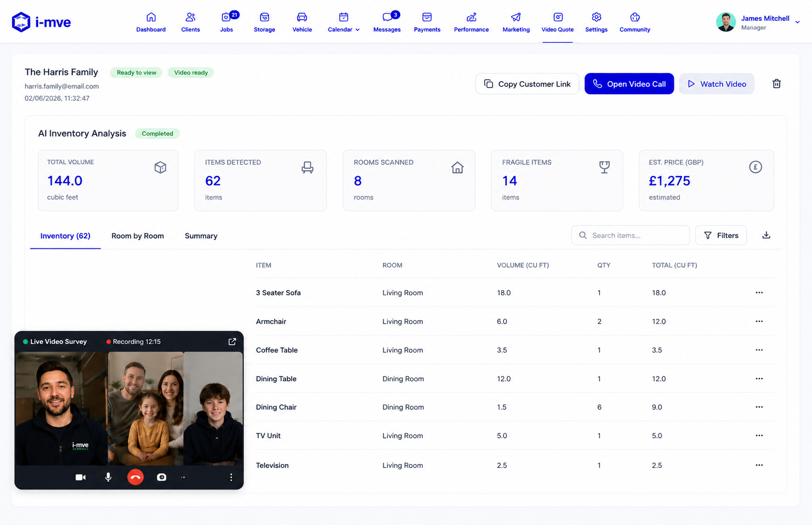Open Settings from top navigation
The image size is (812, 525).
pos(596,22)
